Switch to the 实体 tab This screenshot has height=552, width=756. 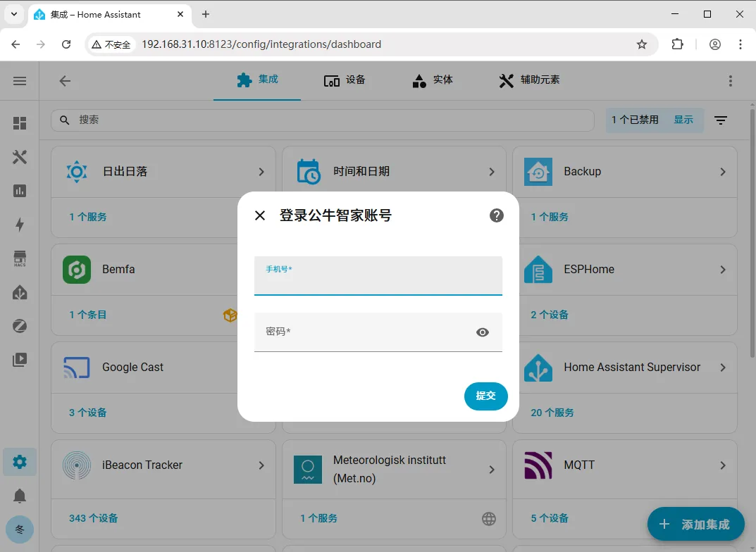[x=433, y=80]
